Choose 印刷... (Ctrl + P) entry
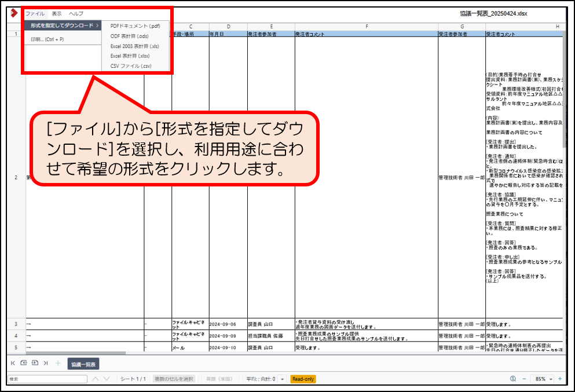This screenshot has height=392, width=575. (47, 39)
